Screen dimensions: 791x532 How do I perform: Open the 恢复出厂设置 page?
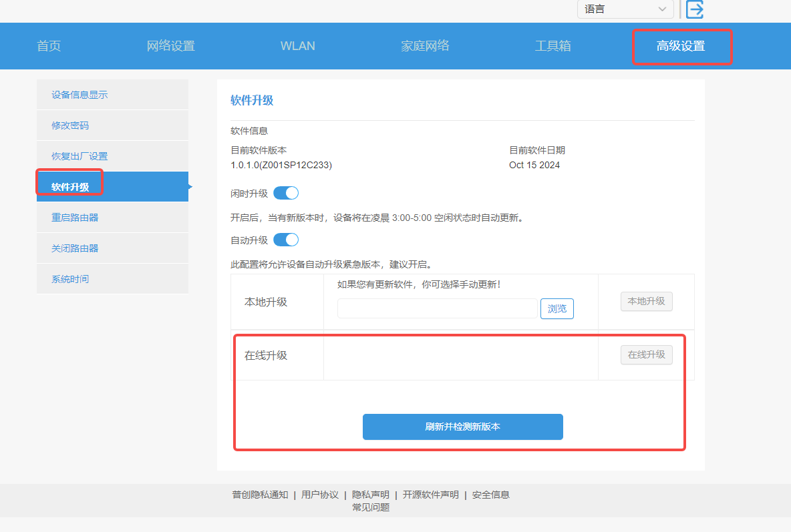pyautogui.click(x=80, y=156)
